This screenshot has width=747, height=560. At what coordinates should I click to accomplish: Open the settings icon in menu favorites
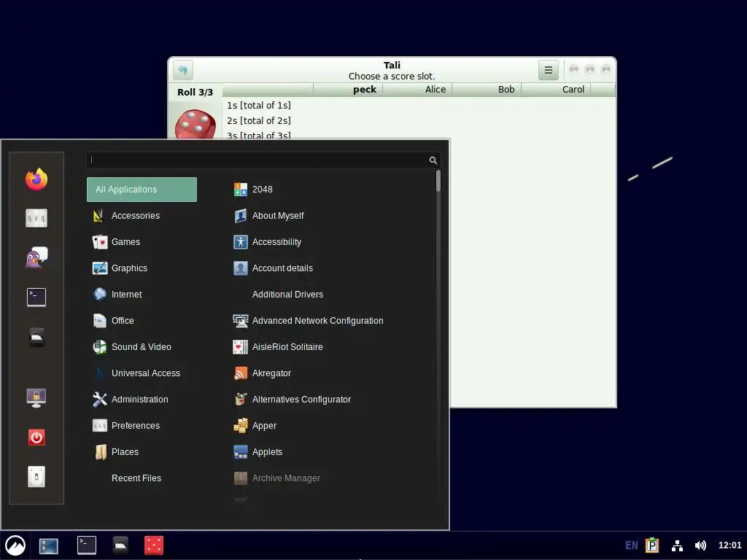click(36, 218)
